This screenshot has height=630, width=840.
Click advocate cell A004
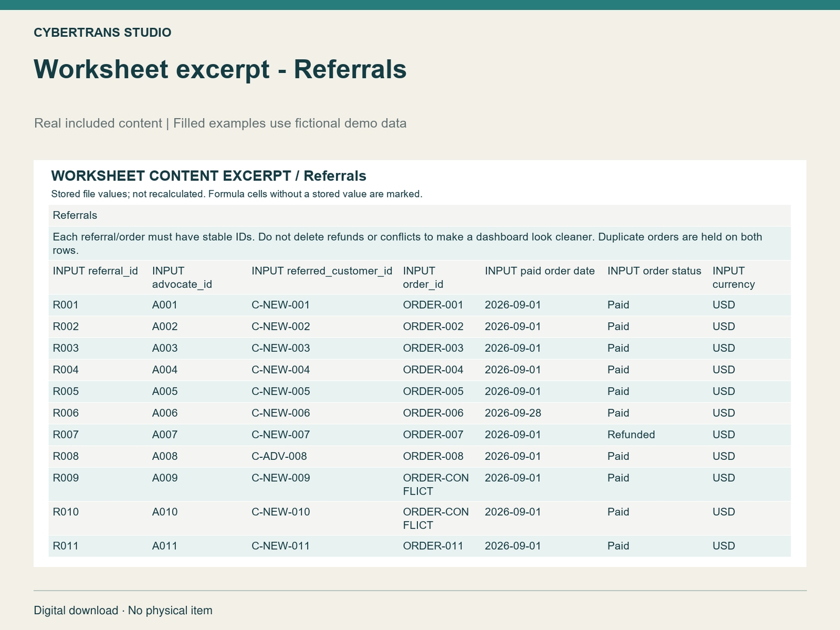pos(165,370)
